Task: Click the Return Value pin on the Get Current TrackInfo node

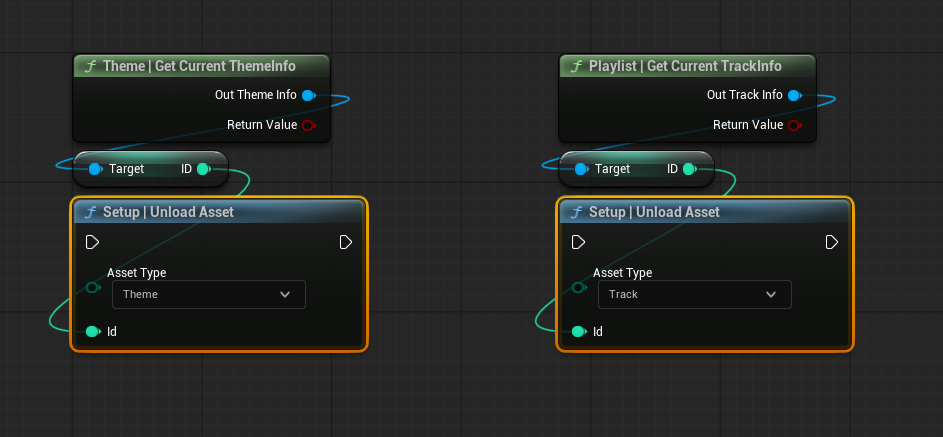Action: pyautogui.click(x=794, y=125)
